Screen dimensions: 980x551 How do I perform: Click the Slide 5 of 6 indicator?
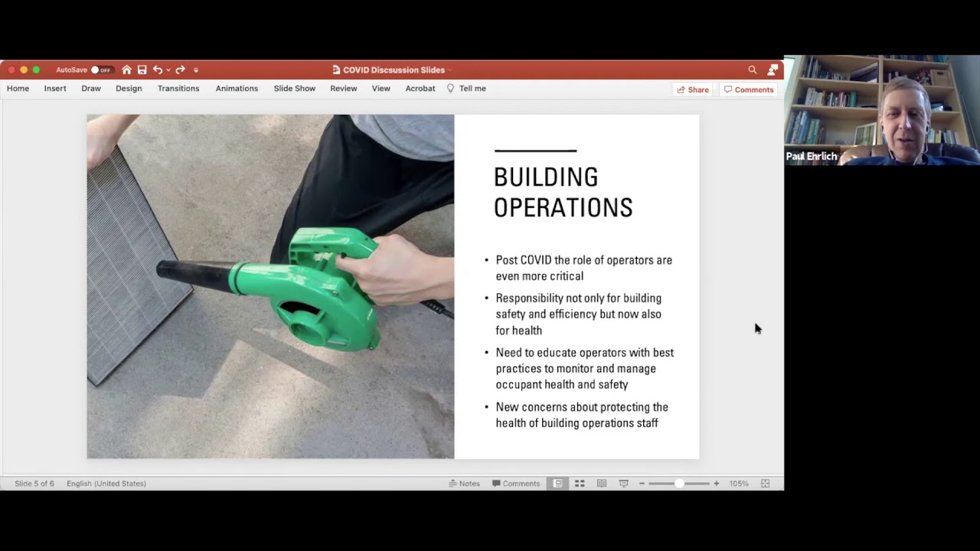pos(34,484)
